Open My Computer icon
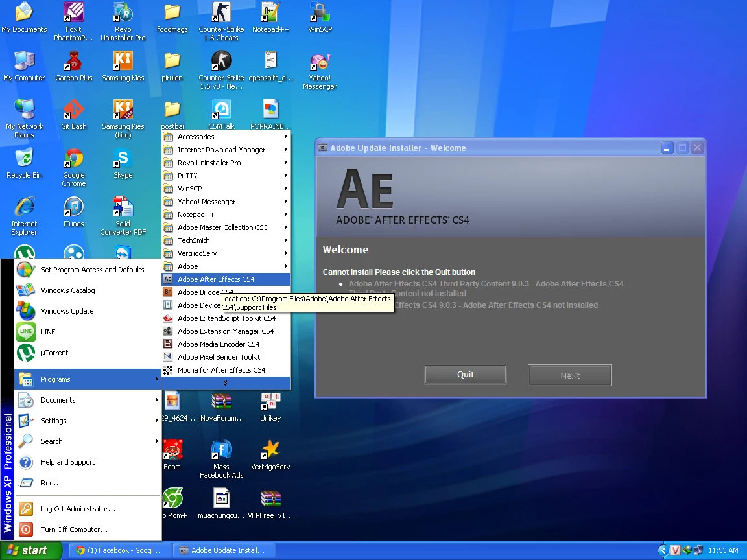 tap(24, 66)
